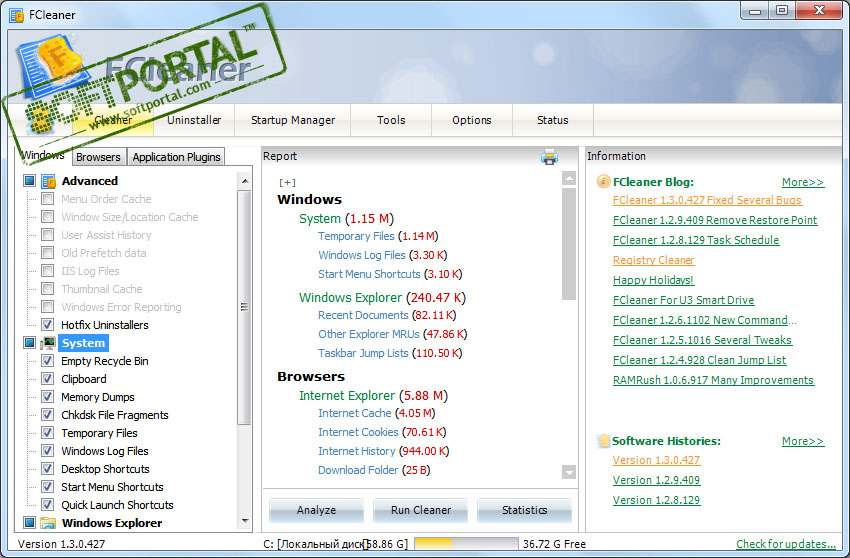Uncheck the Clipboard option

48,379
